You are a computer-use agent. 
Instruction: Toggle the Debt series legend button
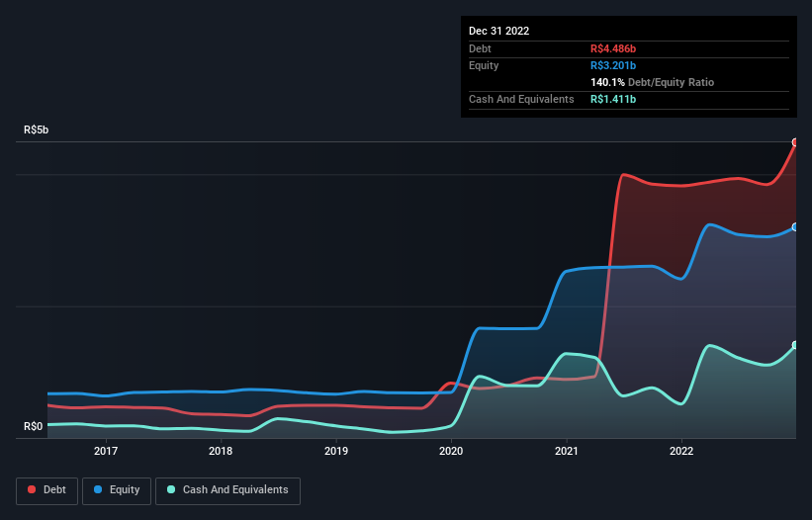click(x=46, y=490)
